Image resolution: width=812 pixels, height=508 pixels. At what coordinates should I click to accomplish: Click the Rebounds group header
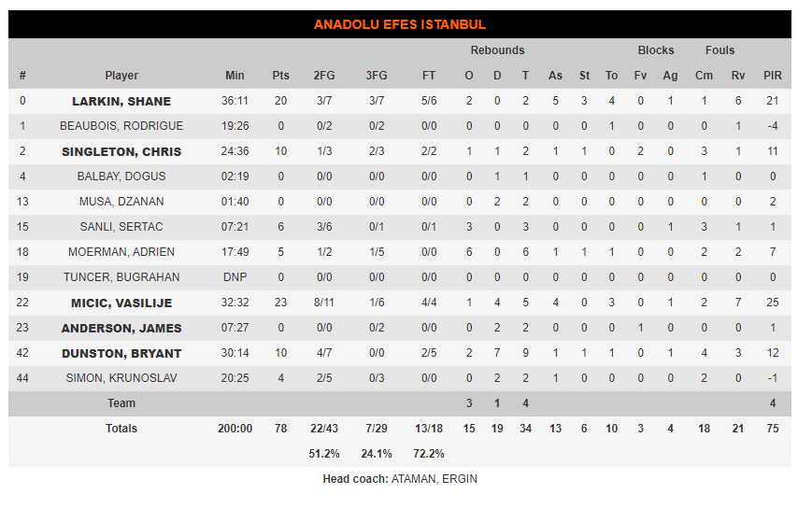click(x=497, y=50)
